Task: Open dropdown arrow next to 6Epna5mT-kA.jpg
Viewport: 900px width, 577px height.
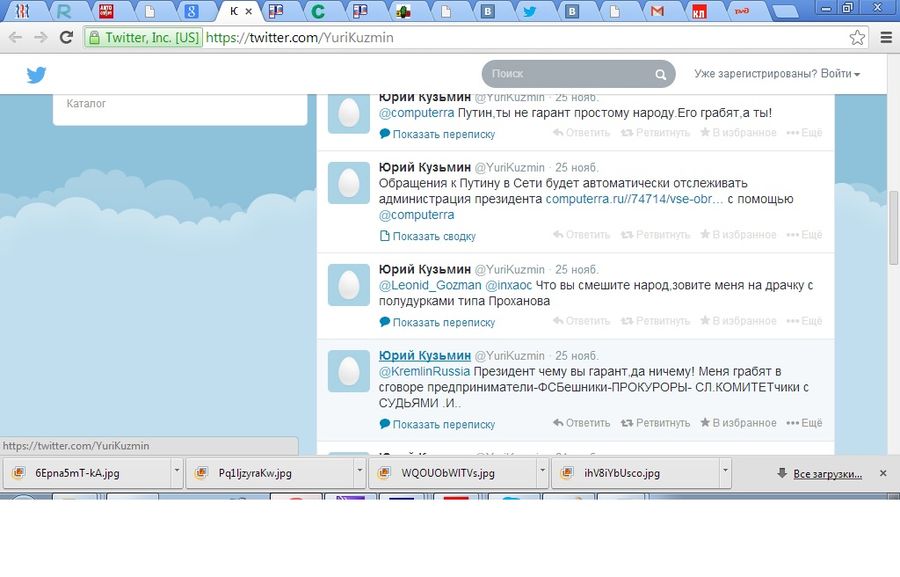Action: 177,473
